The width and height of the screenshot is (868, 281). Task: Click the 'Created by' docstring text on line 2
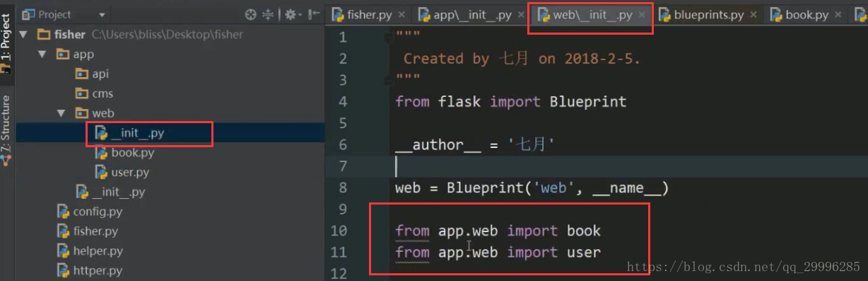click(x=446, y=59)
